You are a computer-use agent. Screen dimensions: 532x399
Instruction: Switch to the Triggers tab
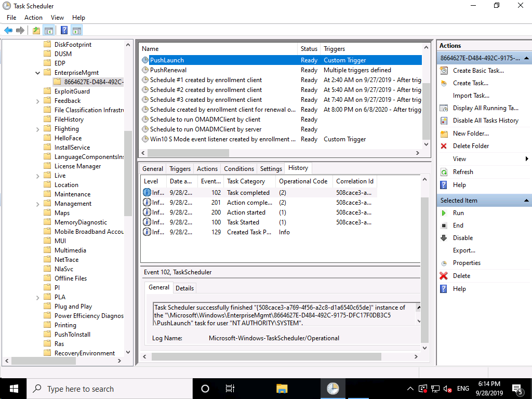pyautogui.click(x=180, y=169)
